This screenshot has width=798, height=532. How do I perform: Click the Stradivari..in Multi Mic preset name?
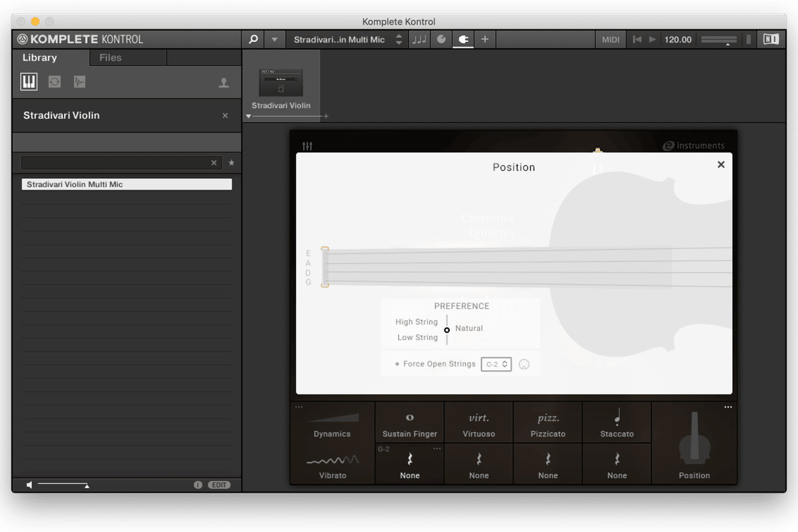(339, 39)
